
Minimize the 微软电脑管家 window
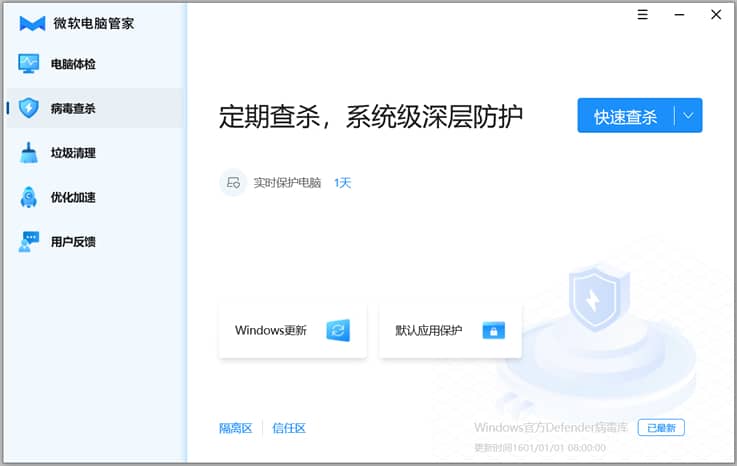[679, 15]
